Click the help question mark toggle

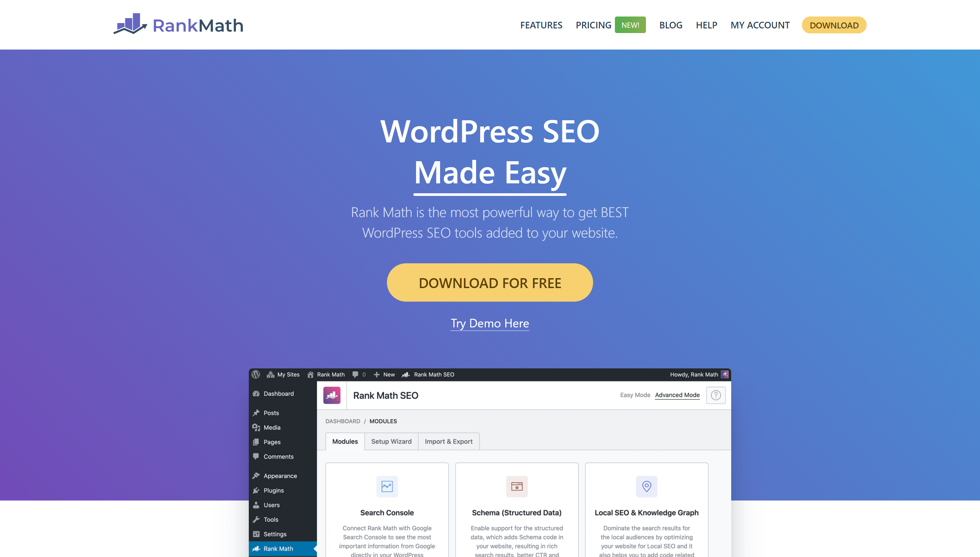pyautogui.click(x=716, y=395)
